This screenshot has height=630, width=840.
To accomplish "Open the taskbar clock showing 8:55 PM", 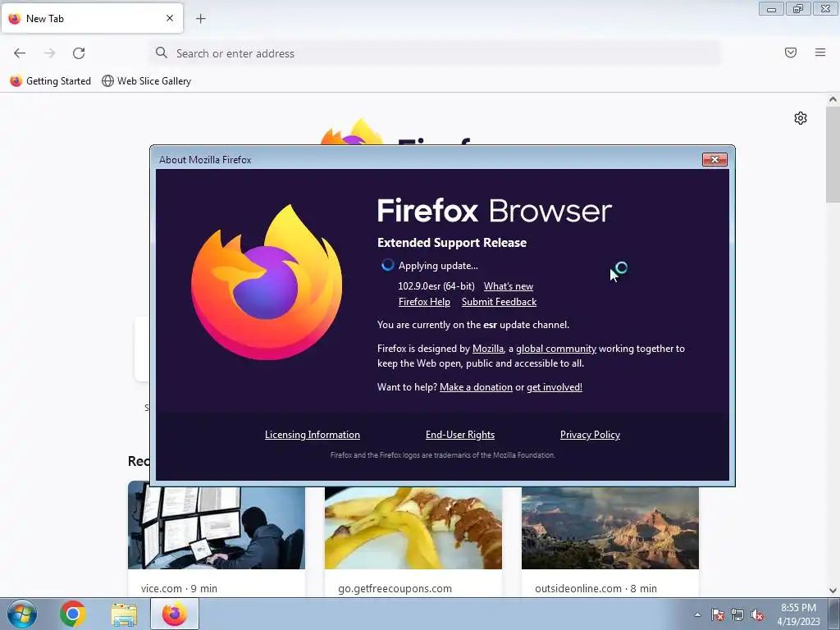I will [x=798, y=614].
